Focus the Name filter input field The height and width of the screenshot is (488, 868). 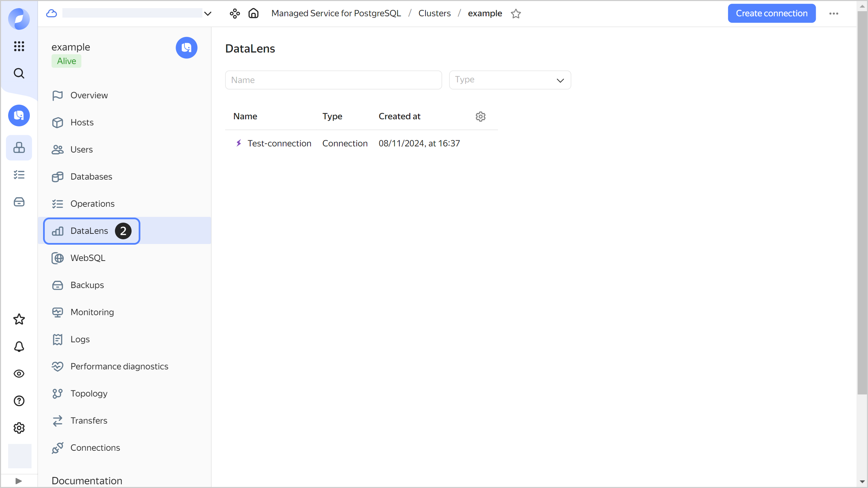[x=333, y=80]
